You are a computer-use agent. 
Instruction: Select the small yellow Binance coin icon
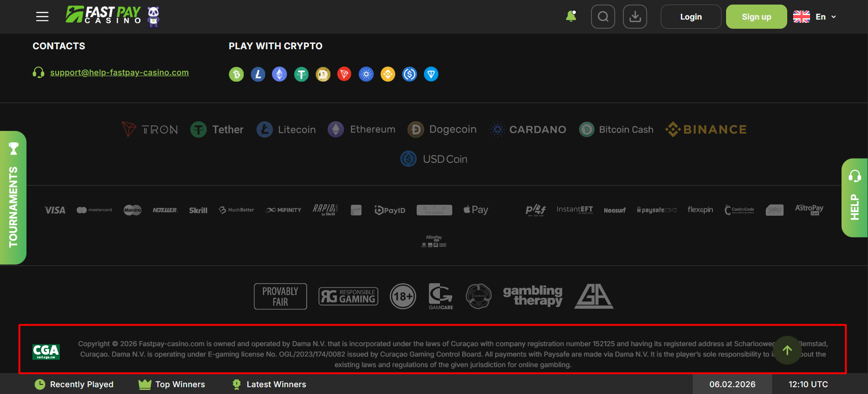point(388,74)
